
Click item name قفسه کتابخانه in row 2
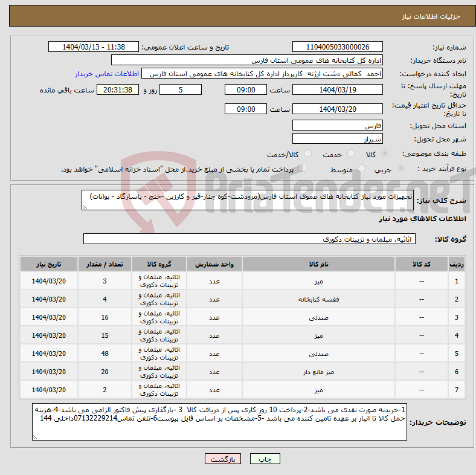tap(318, 299)
